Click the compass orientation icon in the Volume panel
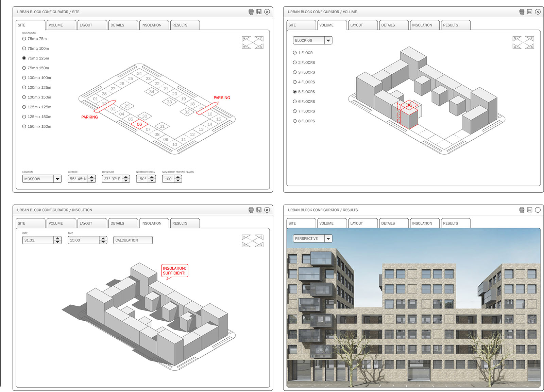The image size is (544, 392). [523, 42]
